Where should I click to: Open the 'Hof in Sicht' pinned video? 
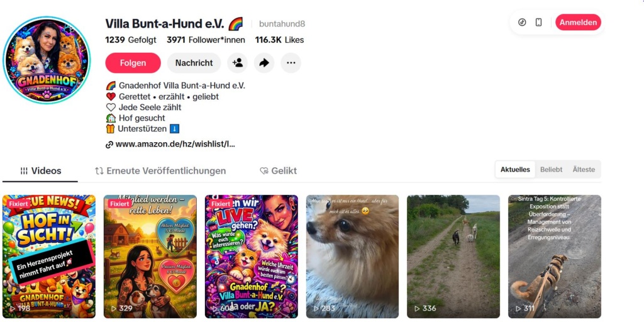[49, 257]
